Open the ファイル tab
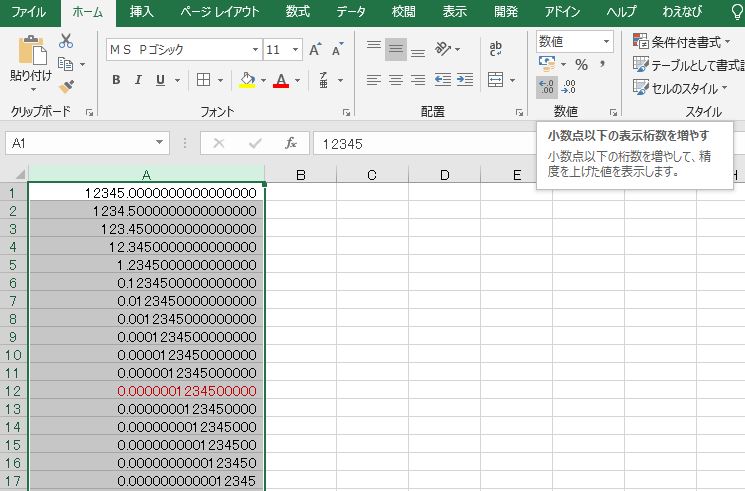Screen dimensions: 745x491 tap(28, 11)
